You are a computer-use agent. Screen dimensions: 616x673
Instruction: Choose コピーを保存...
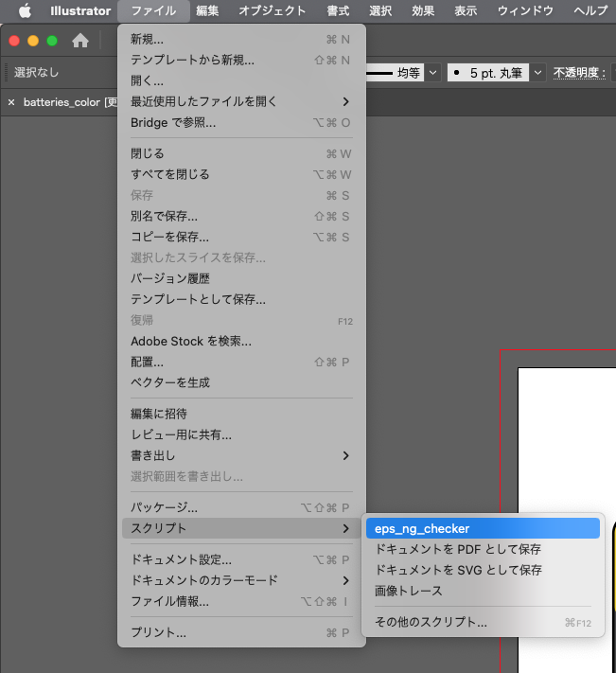(x=241, y=237)
